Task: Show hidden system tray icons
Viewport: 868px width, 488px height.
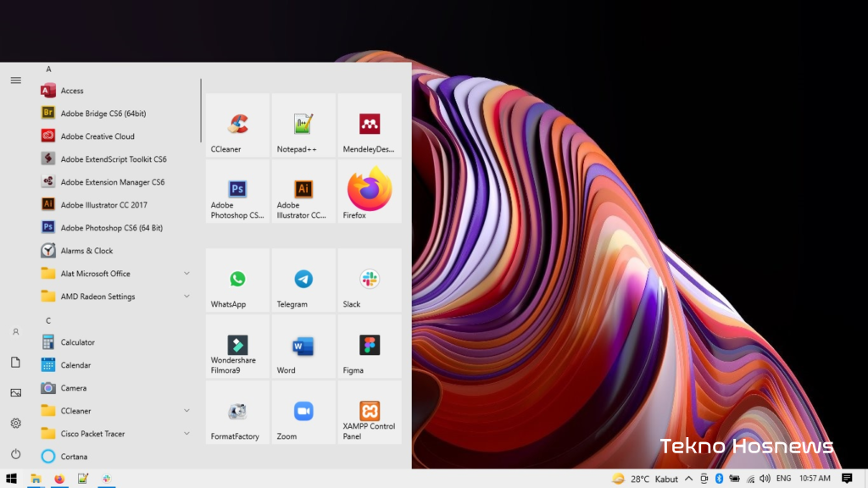Action: pos(688,479)
